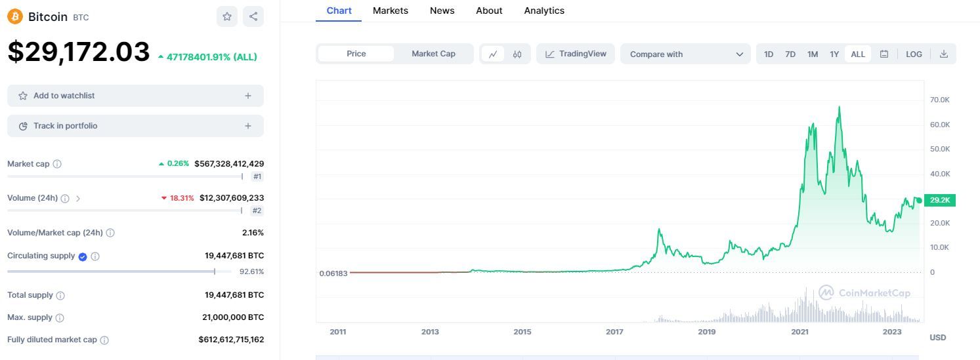Click the share icon button

pyautogui.click(x=253, y=16)
